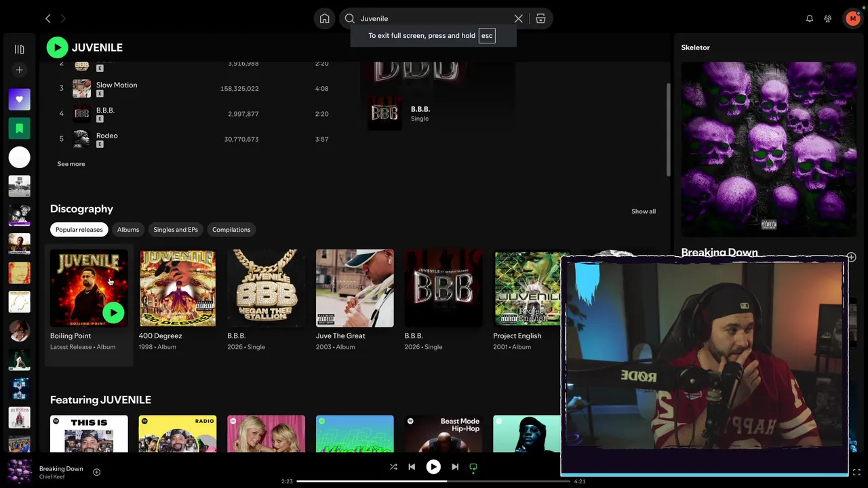Click into the Juvenile search field
The image size is (868, 488).
pos(434,19)
